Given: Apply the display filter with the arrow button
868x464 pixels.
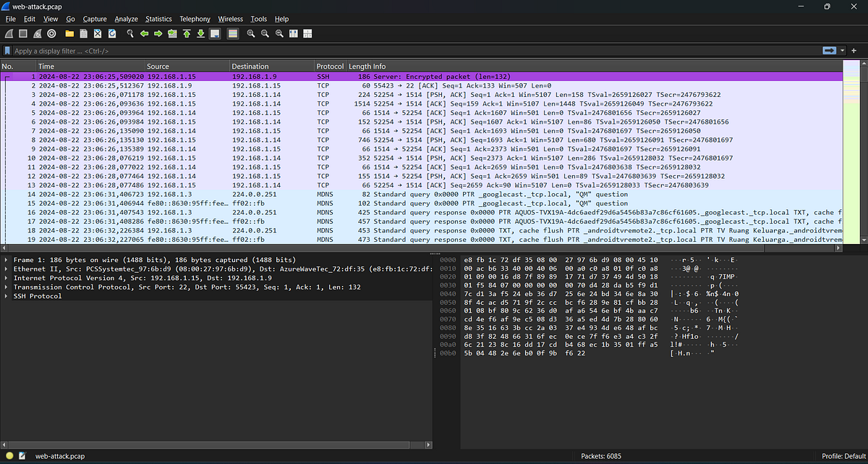Looking at the screenshot, I should (x=830, y=51).
